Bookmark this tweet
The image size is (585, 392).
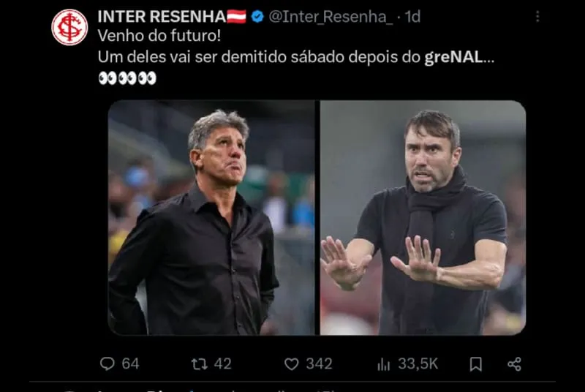(475, 363)
